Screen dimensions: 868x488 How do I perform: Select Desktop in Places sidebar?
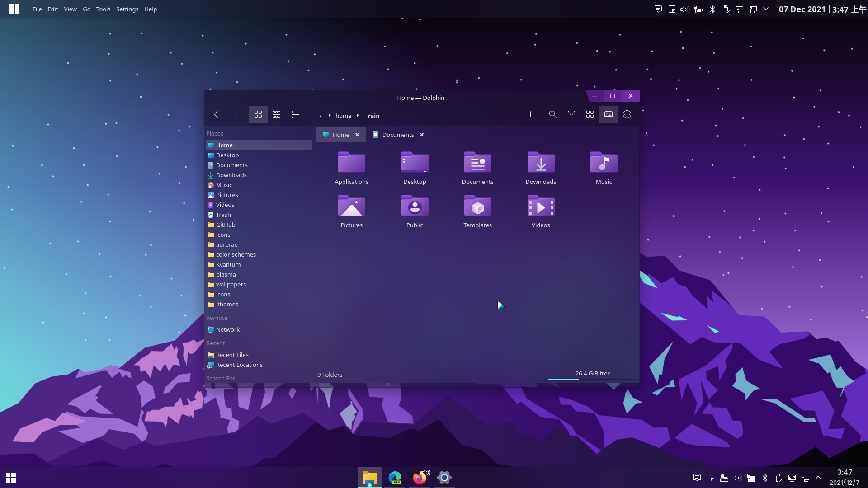click(x=259, y=155)
